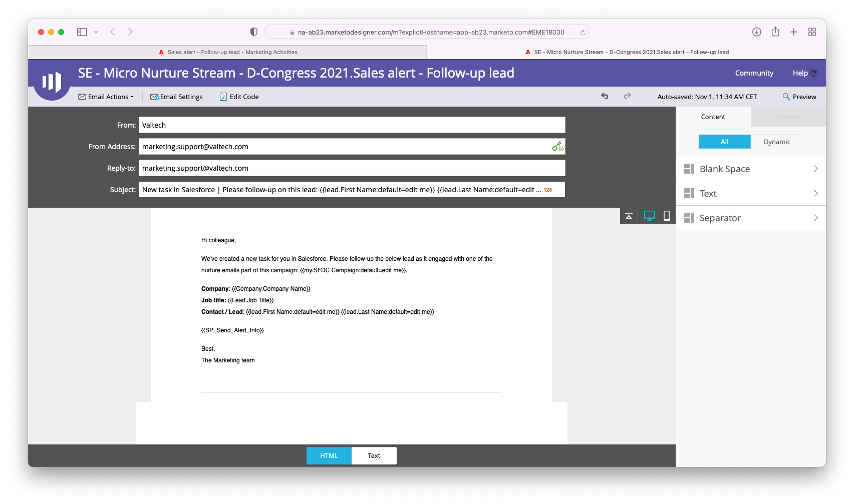Image resolution: width=854 pixels, height=504 pixels.
Task: Switch to Modules tab
Action: [x=788, y=117]
